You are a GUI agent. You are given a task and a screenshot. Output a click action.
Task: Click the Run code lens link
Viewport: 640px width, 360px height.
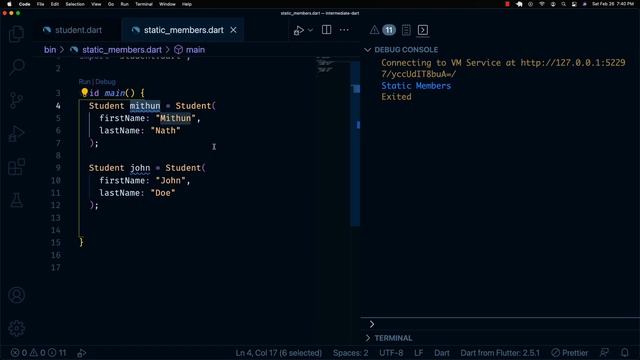click(x=84, y=82)
